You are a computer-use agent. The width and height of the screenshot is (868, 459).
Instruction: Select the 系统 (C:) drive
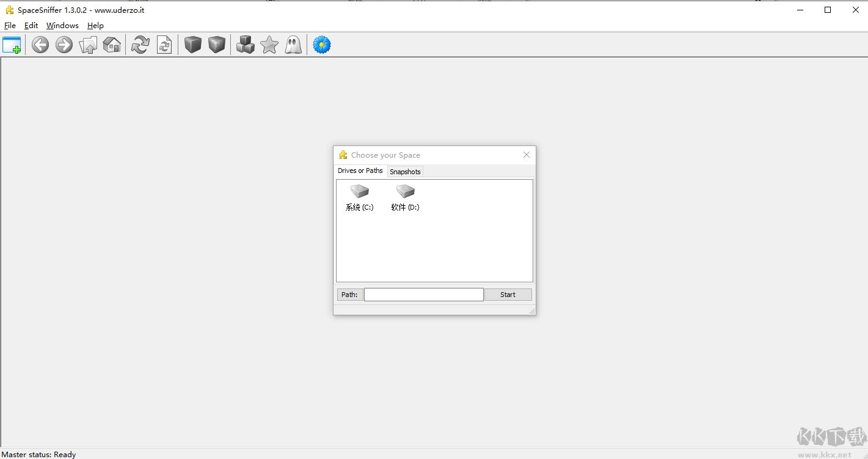(359, 198)
